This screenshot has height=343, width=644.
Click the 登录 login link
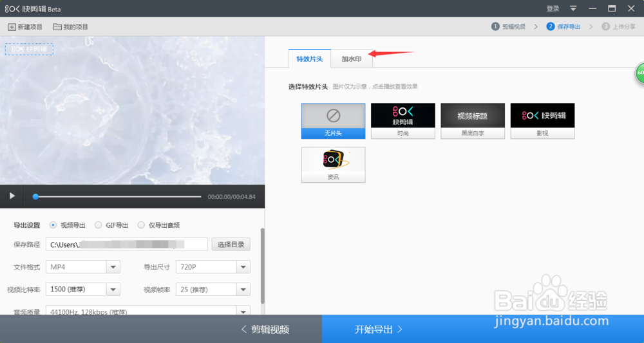[553, 8]
